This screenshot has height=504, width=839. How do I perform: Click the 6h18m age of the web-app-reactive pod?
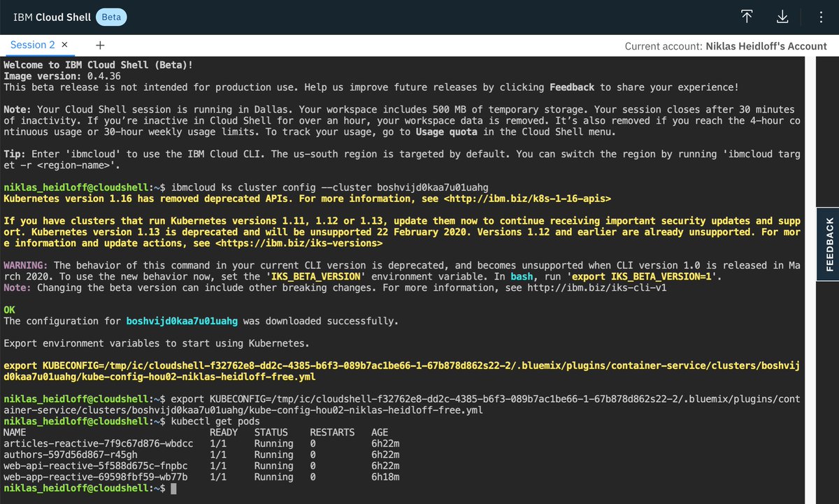[385, 477]
